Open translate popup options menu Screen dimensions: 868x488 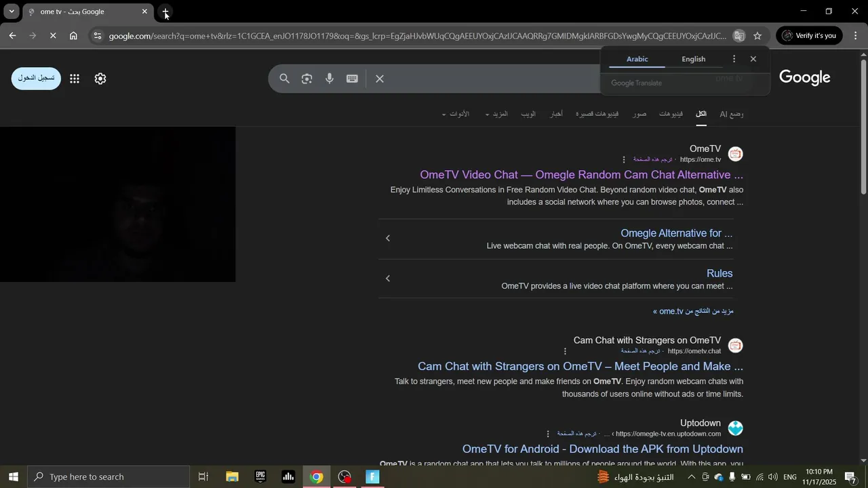(734, 59)
